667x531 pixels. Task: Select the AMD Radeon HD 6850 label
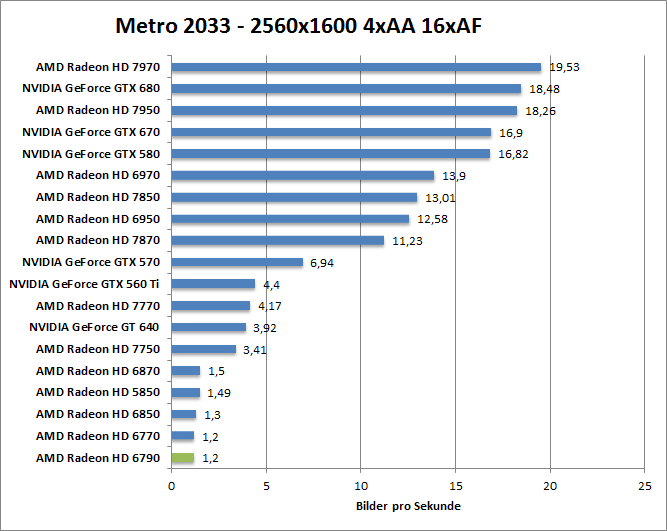coord(98,414)
